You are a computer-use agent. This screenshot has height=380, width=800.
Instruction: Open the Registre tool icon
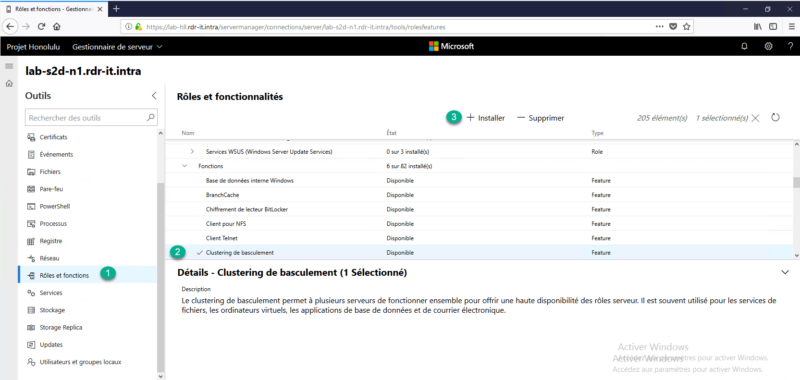point(30,241)
